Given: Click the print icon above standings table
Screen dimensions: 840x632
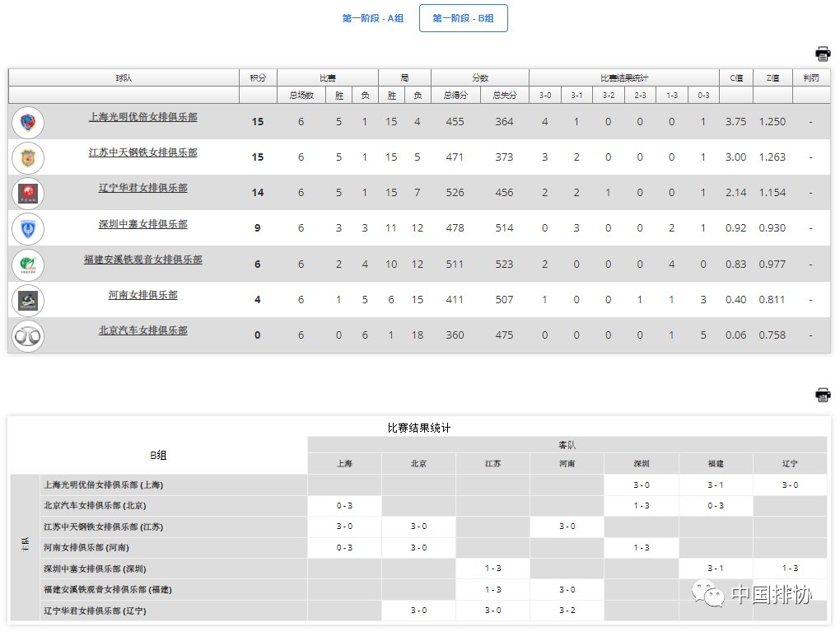Looking at the screenshot, I should click(x=823, y=54).
